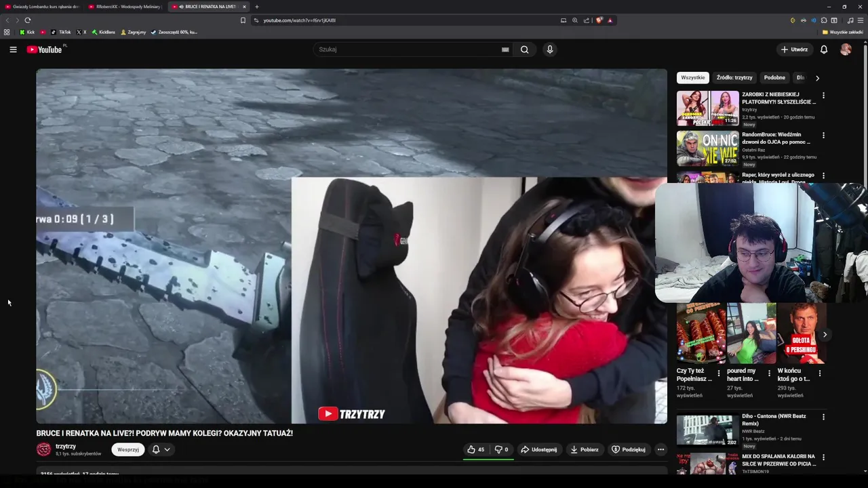Viewport: 868px width, 488px height.
Task: Click the youtube.com address bar URL
Action: (299, 20)
